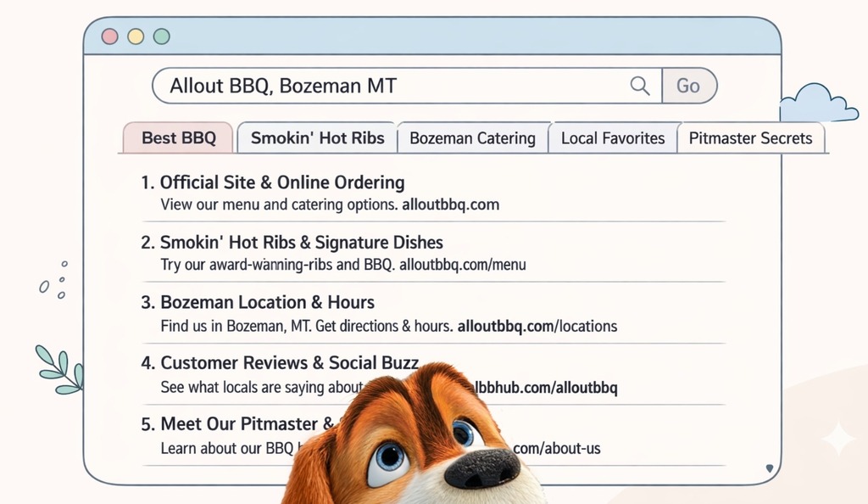Click the red close window button
This screenshot has height=504, width=868.
click(x=109, y=36)
